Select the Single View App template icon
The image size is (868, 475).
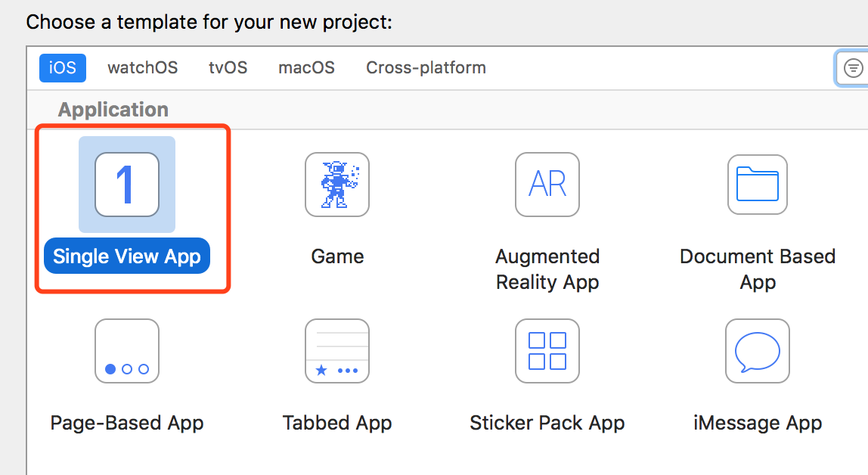coord(127,185)
